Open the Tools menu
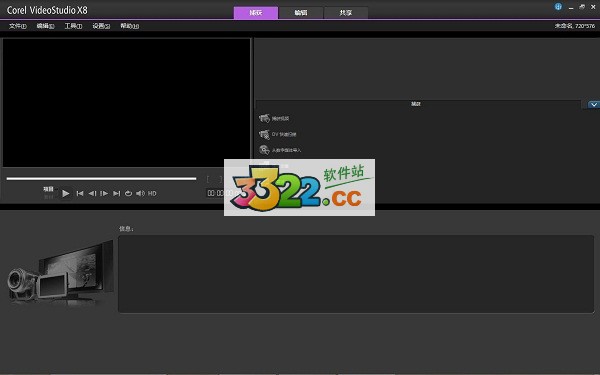The image size is (600, 375). coord(73,26)
